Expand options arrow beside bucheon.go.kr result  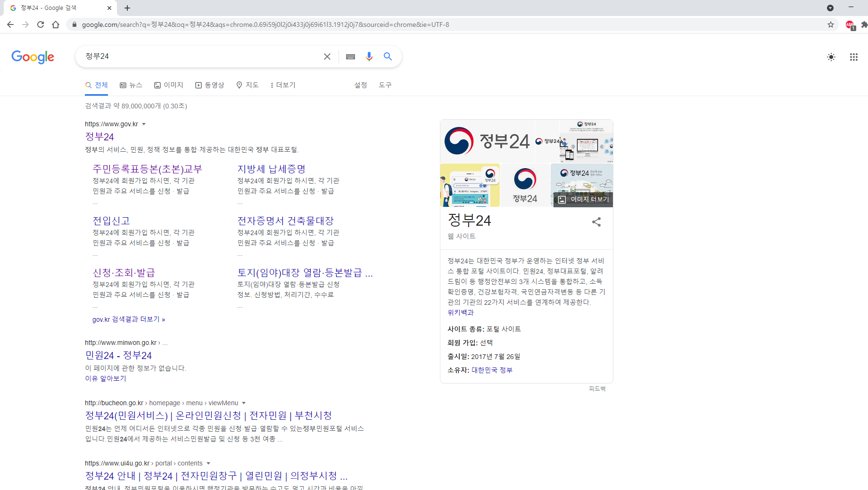click(x=244, y=403)
